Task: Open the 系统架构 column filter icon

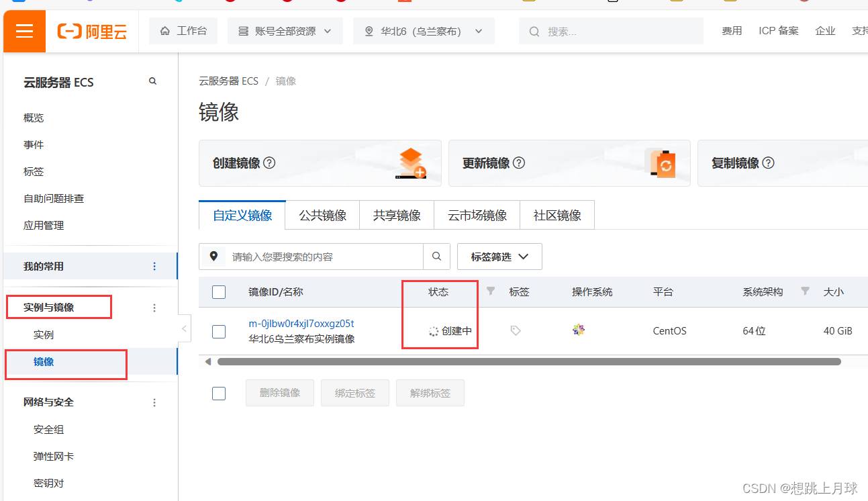Action: click(x=805, y=291)
